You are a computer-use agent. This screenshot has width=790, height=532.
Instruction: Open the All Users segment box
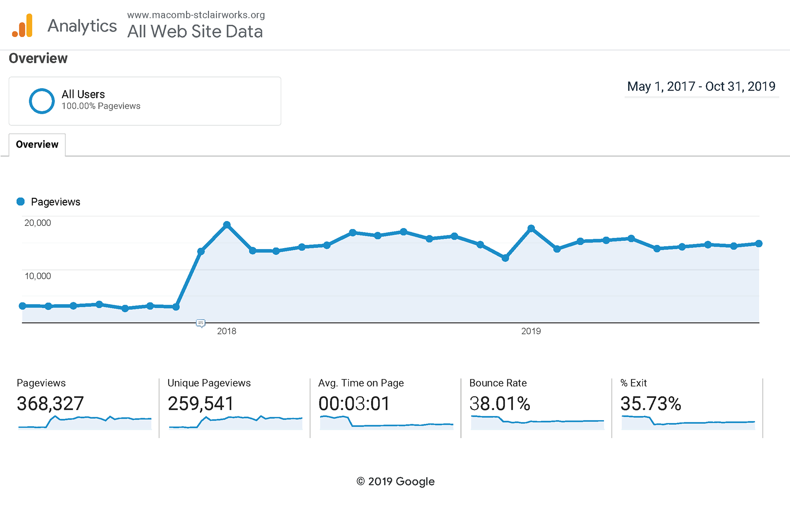click(x=145, y=101)
